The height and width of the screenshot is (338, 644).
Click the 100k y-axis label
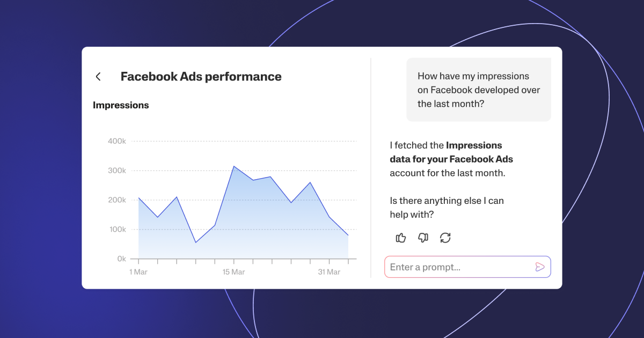pos(116,230)
